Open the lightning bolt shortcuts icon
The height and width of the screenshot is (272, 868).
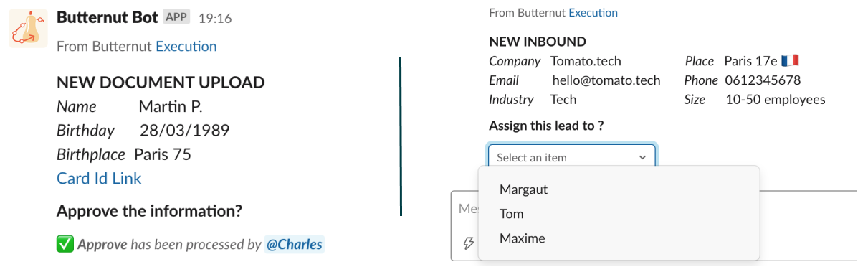[469, 244]
